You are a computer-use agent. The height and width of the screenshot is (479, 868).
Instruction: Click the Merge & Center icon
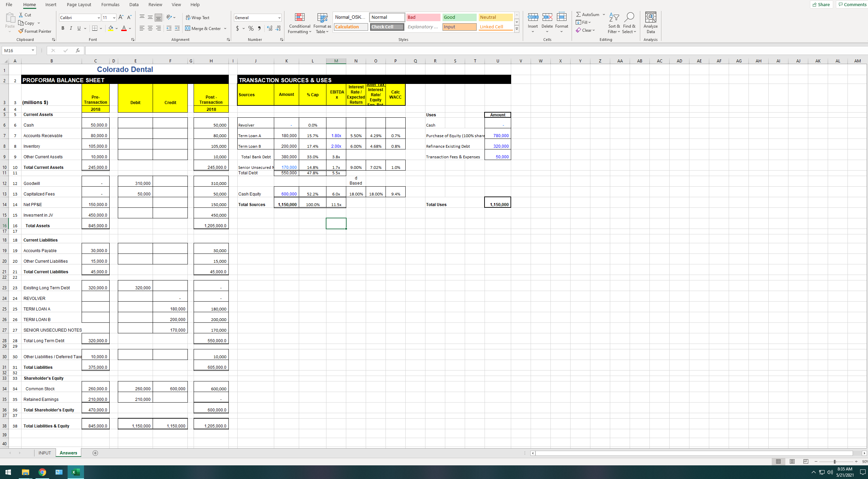pyautogui.click(x=188, y=28)
